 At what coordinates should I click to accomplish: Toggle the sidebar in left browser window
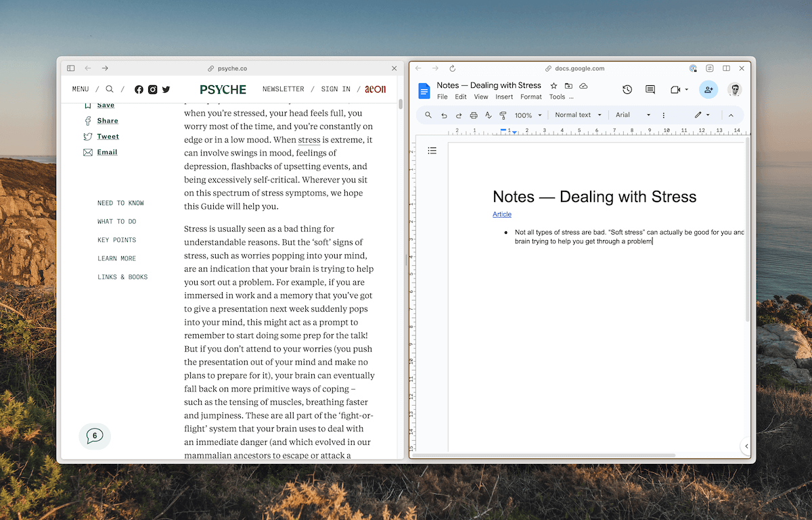[71, 68]
